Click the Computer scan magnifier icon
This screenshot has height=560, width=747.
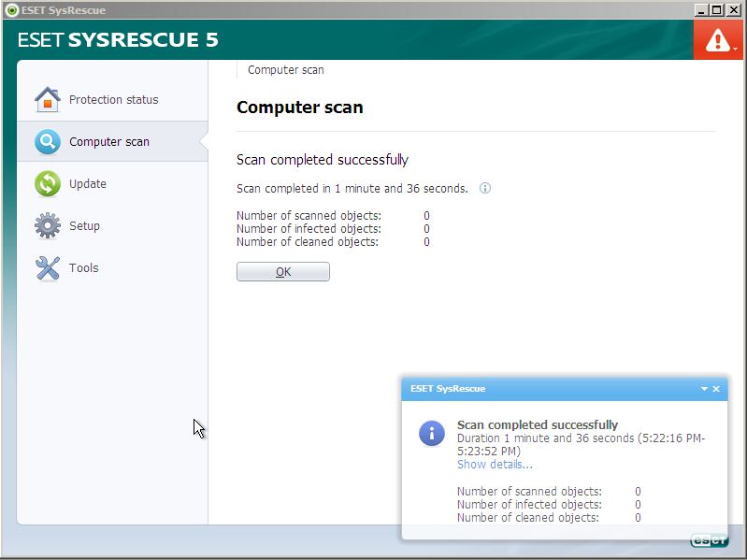pos(48,141)
